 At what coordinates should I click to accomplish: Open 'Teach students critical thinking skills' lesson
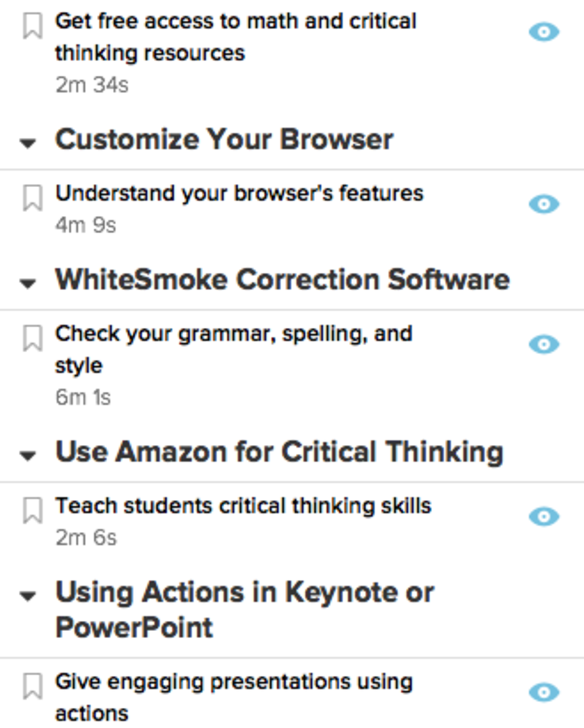243,506
